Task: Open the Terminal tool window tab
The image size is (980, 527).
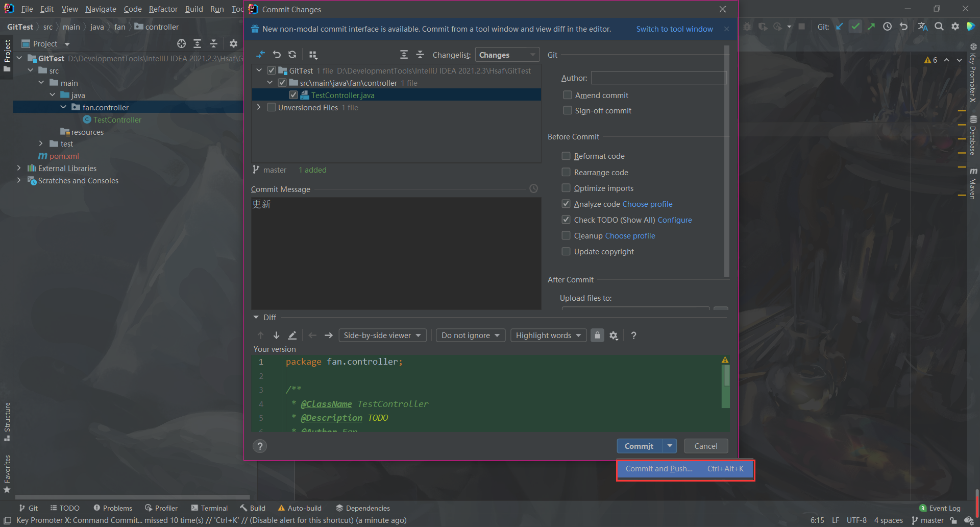Action: 209,508
